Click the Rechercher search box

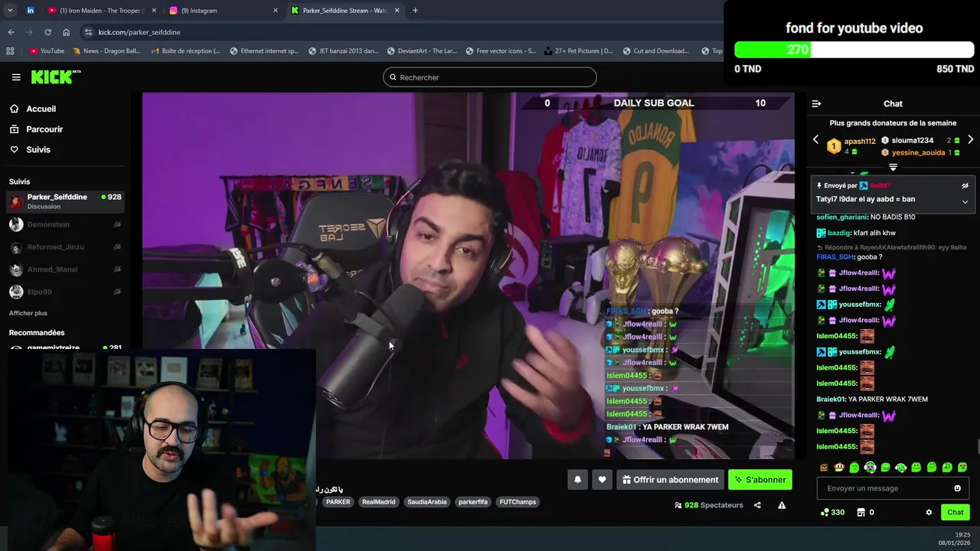click(x=490, y=77)
